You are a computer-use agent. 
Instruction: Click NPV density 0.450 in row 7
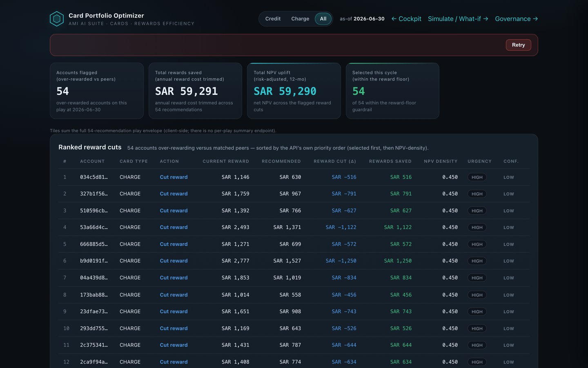(450, 278)
